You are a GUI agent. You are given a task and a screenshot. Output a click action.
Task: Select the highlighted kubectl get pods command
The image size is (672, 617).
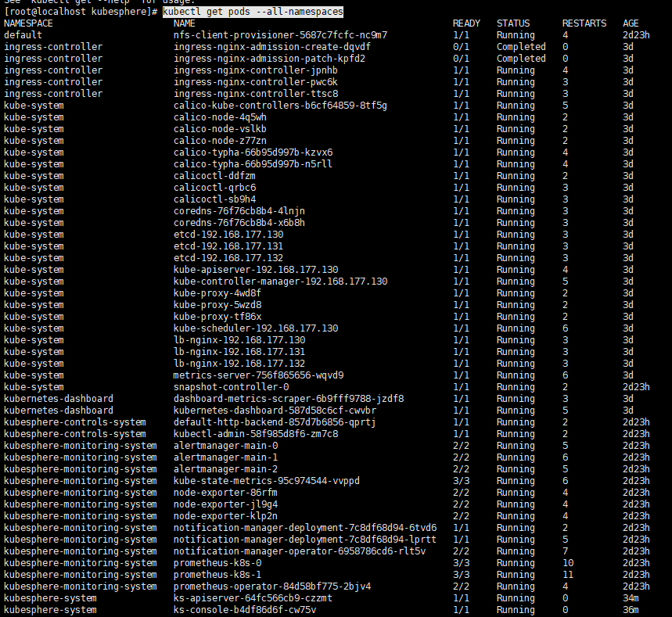(253, 12)
